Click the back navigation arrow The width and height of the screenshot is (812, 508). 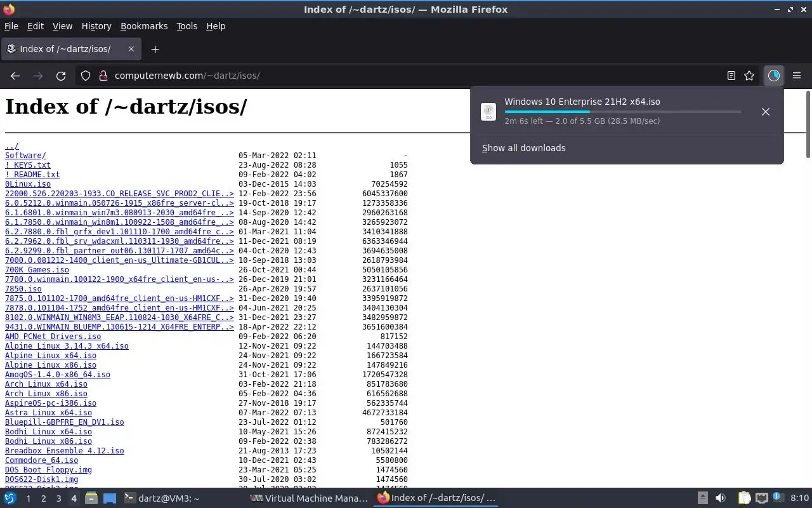click(x=15, y=76)
